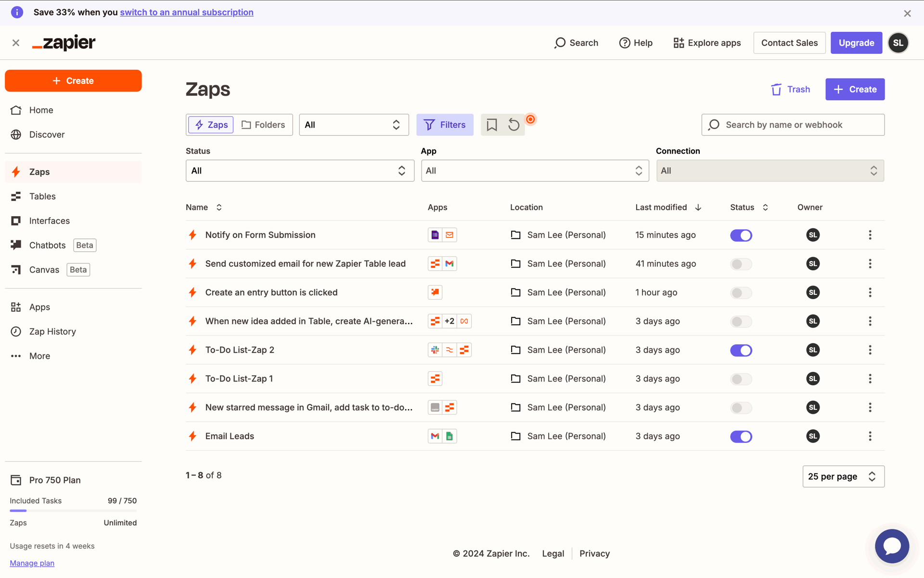924x578 pixels.
Task: Click the Google Sheets icon in Email Leads row
Action: pyautogui.click(x=449, y=436)
